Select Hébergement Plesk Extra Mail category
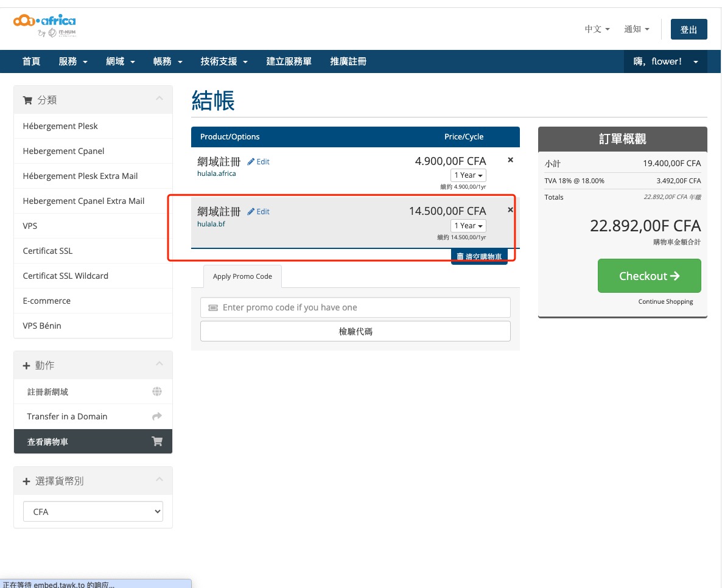722x588 pixels. pos(93,176)
